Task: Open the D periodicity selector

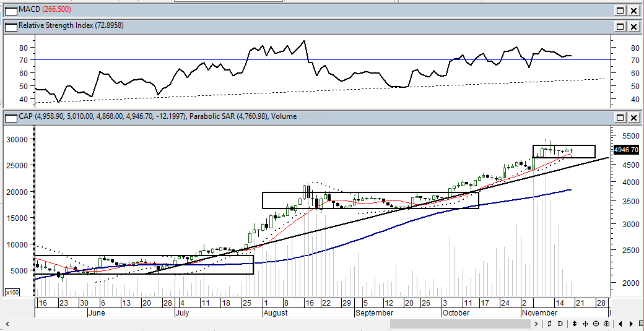Action: [x=560, y=324]
